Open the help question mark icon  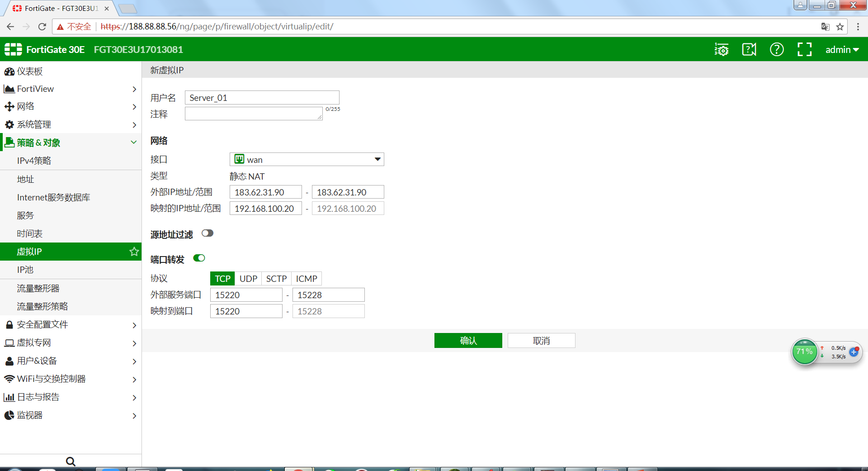tap(777, 49)
